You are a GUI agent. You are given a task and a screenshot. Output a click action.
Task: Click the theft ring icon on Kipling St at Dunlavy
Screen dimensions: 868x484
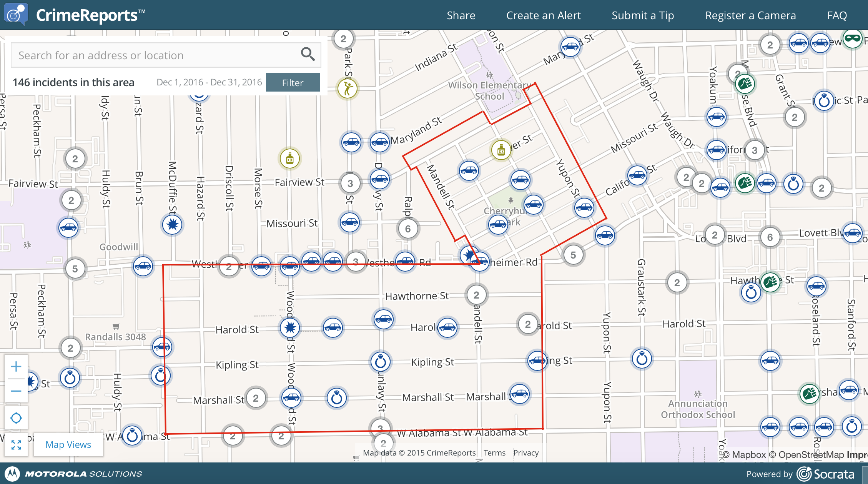pos(381,362)
